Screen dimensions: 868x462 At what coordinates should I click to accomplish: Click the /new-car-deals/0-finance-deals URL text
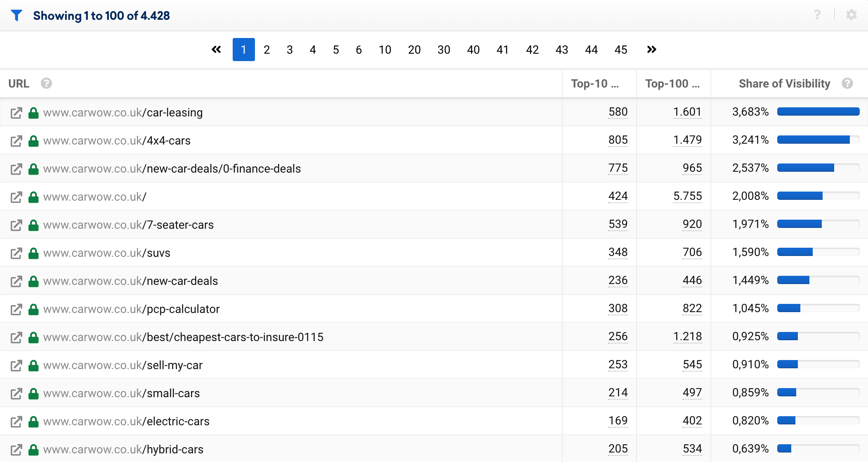pyautogui.click(x=172, y=169)
